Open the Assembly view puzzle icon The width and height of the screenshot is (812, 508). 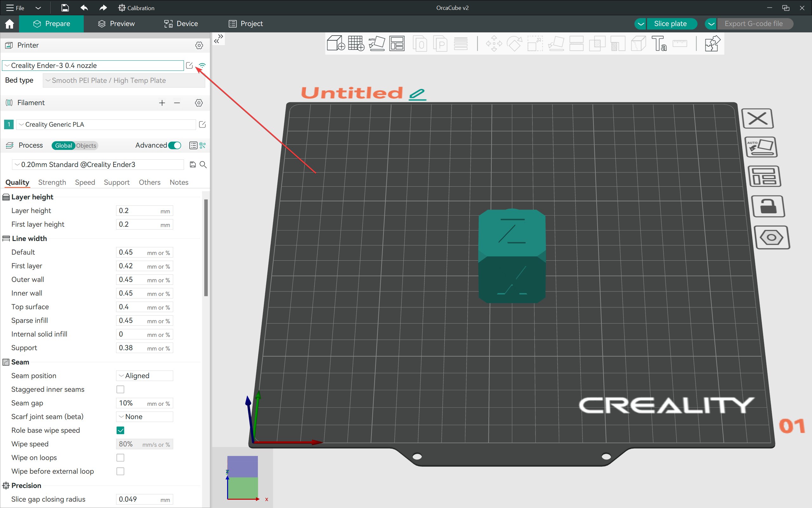[712, 43]
